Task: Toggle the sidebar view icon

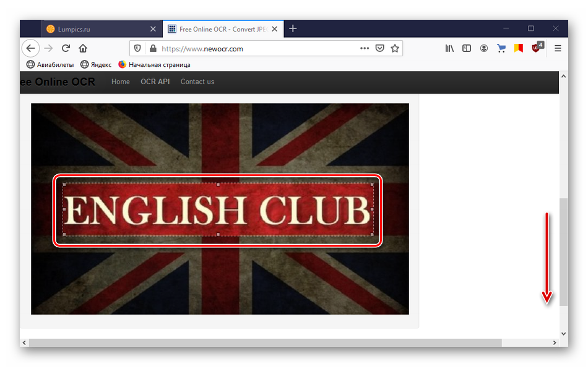Action: click(467, 48)
